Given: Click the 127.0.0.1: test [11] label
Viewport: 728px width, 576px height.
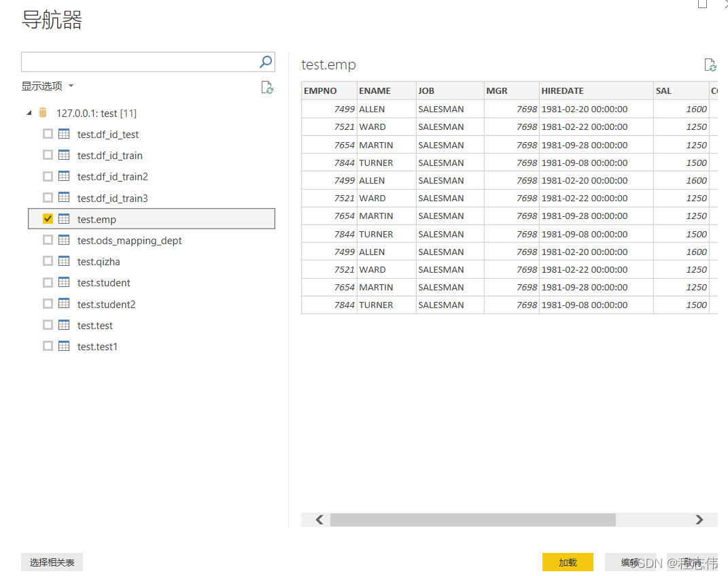Looking at the screenshot, I should point(97,114).
